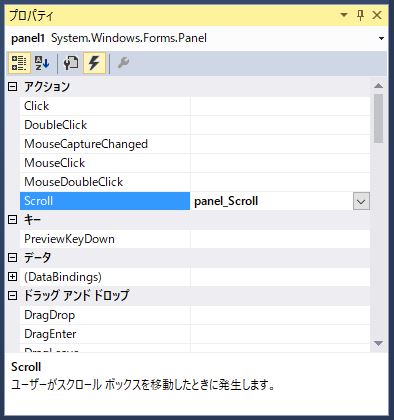Collapse the データ category
This screenshot has height=420, width=394.
click(x=12, y=257)
